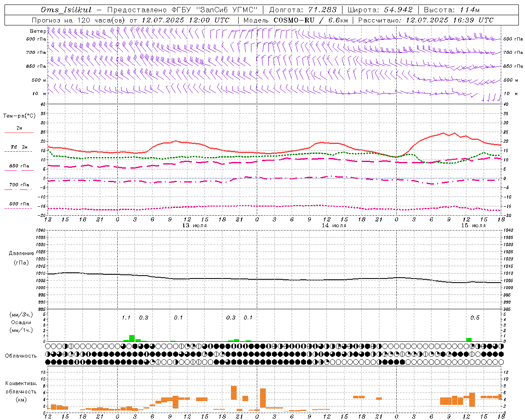Click the 850 гПа temperature legend entry
Image resolution: width=525 pixels, height=420 pixels.
19,166
